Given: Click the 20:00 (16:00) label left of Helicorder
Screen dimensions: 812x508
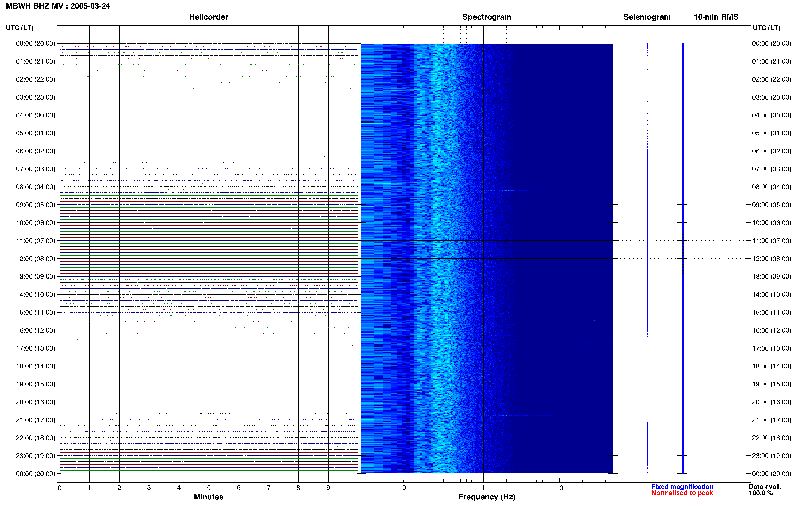Looking at the screenshot, I should 36,402.
